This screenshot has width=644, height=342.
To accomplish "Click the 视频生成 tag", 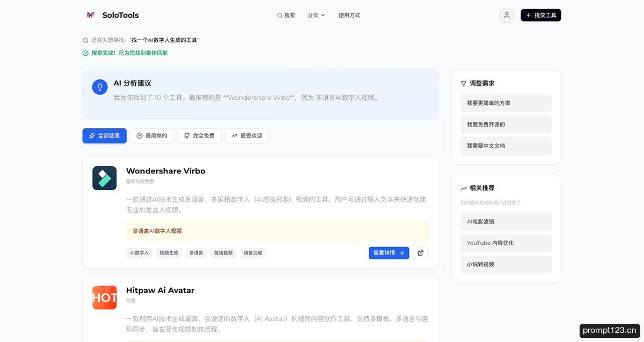I will (x=169, y=253).
